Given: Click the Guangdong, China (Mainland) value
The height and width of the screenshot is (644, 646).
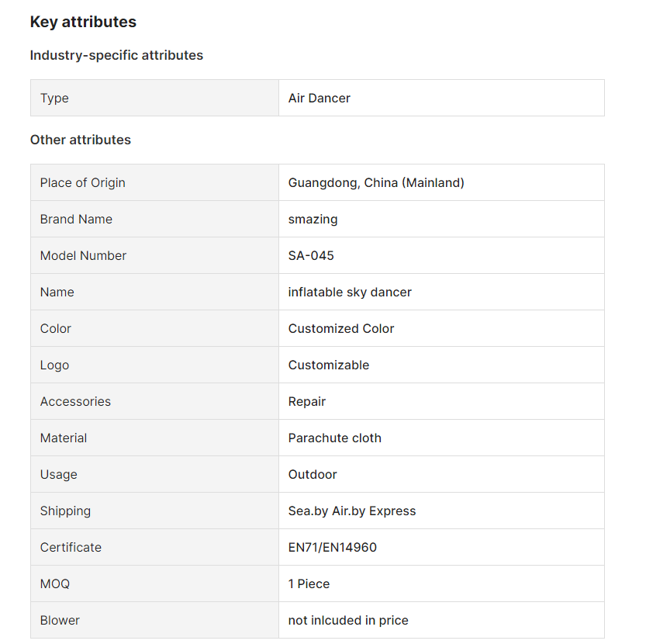Looking at the screenshot, I should pos(376,182).
